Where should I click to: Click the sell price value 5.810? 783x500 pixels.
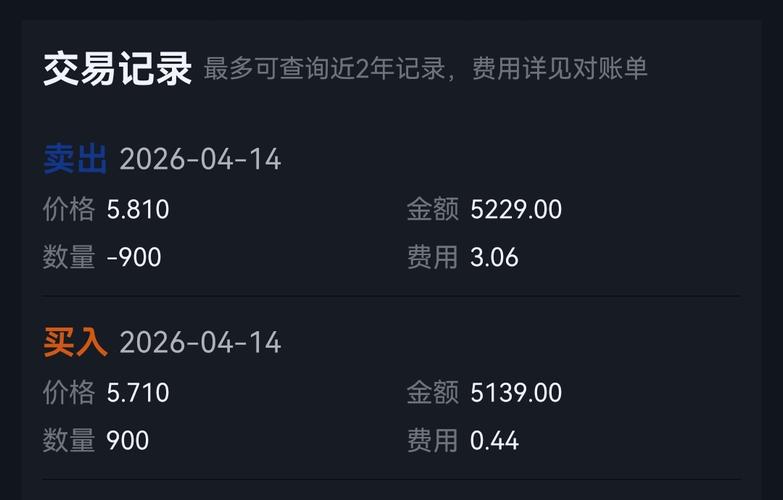point(138,210)
